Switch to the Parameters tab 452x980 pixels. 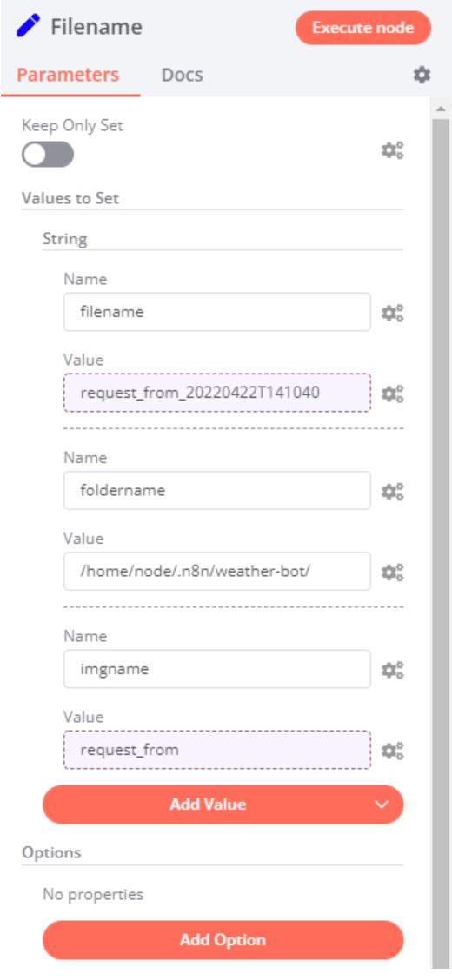(68, 75)
